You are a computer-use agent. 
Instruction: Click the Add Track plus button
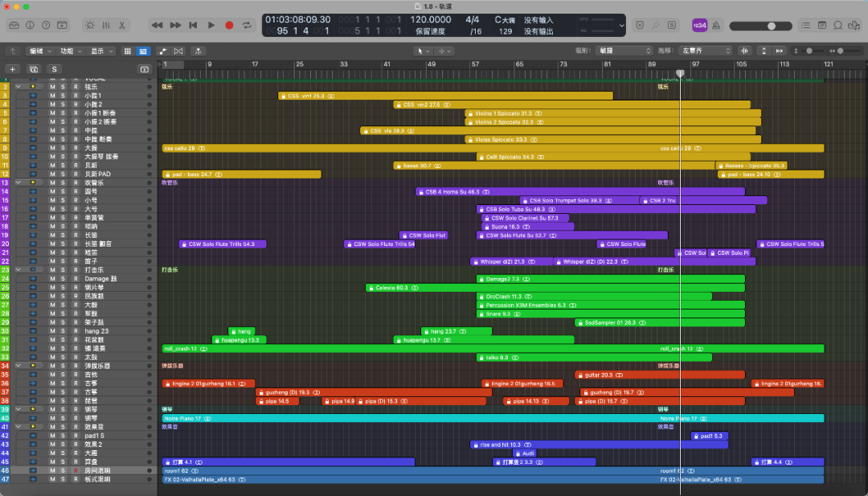click(x=12, y=69)
